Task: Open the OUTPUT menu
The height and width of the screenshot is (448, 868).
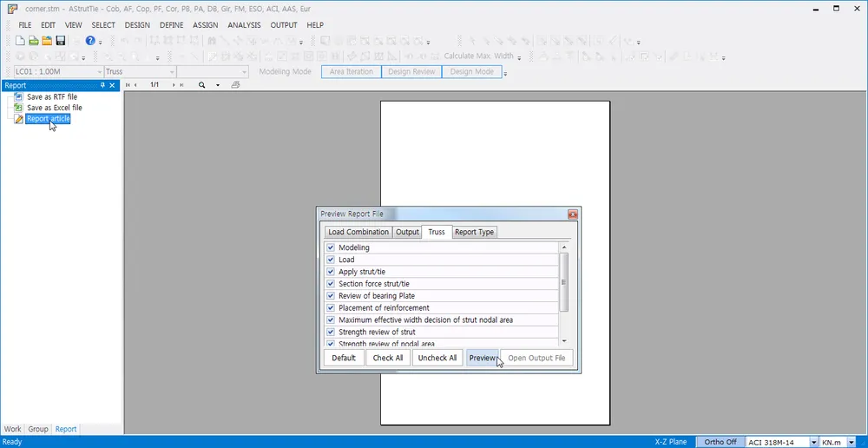Action: [284, 25]
